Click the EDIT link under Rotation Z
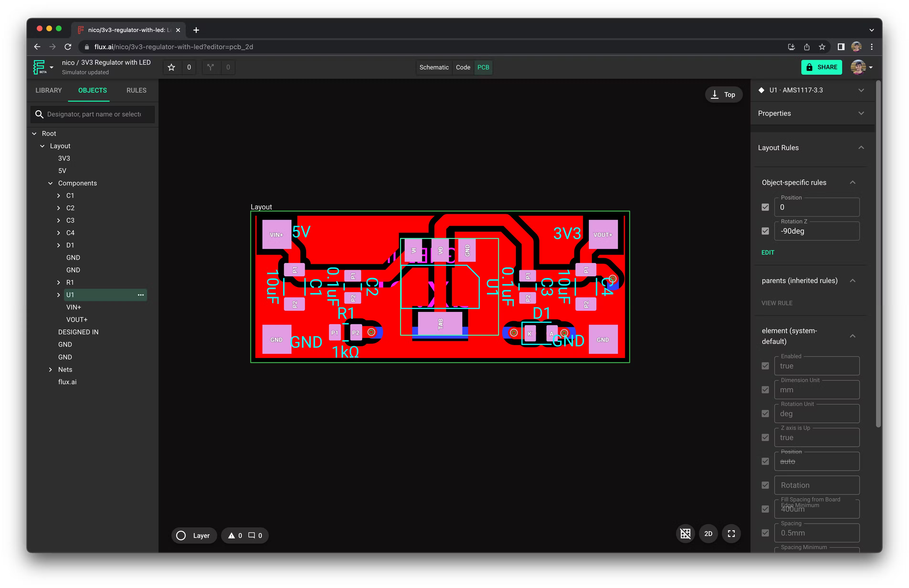 coord(768,252)
